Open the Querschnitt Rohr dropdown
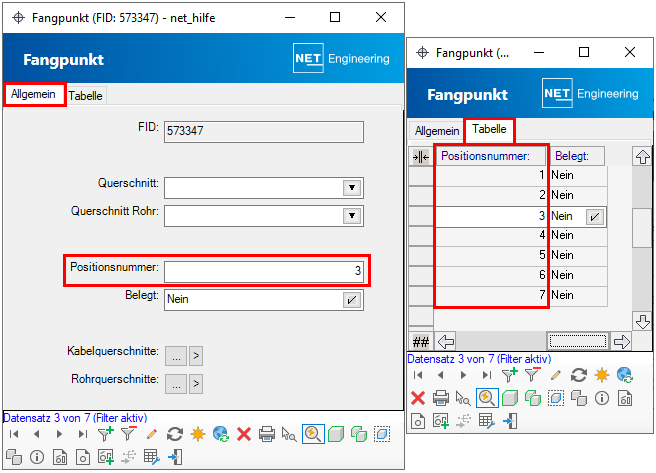656x473 pixels. tap(351, 215)
